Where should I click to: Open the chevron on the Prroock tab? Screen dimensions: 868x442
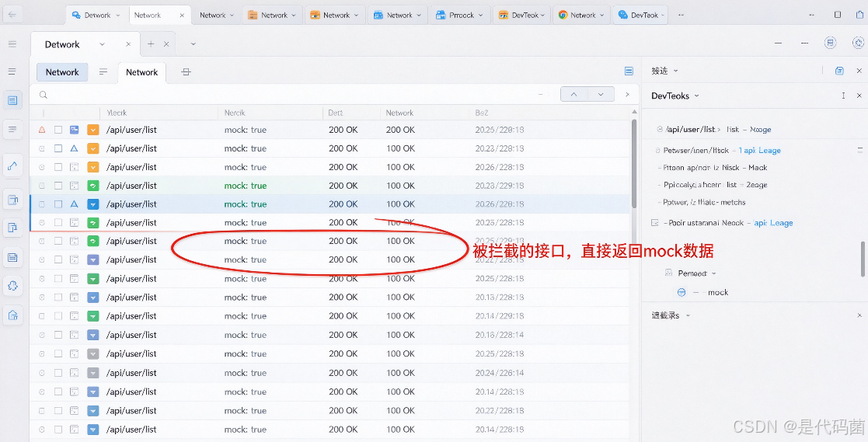[x=480, y=16]
